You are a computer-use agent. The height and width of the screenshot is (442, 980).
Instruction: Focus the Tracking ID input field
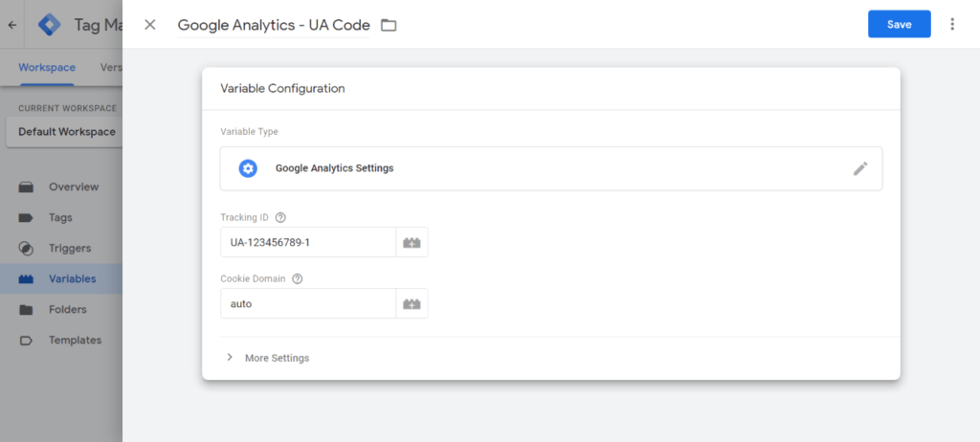(308, 243)
